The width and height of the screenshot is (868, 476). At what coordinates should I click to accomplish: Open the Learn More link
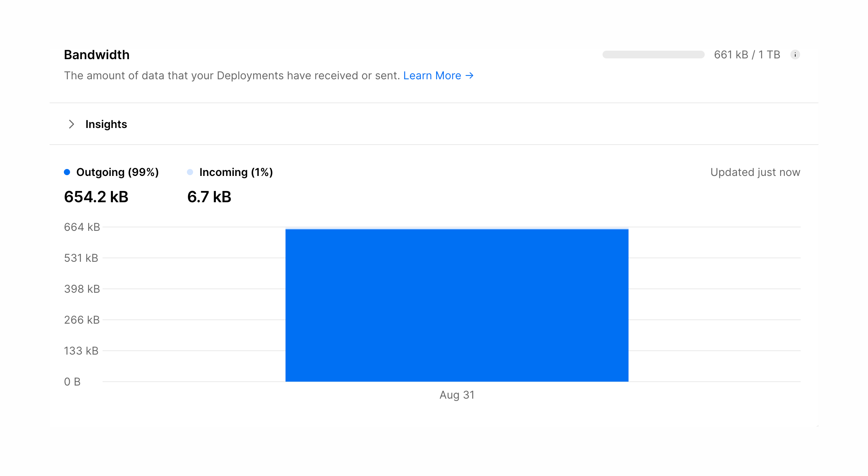432,75
